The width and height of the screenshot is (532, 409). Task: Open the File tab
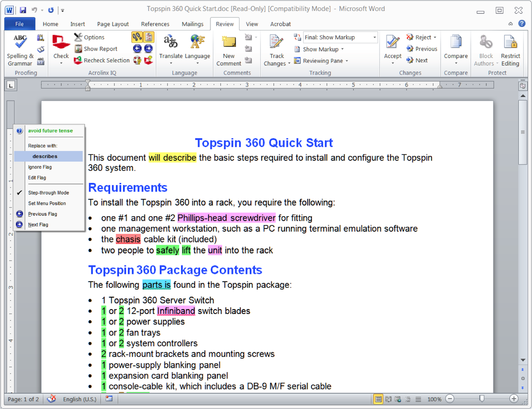click(x=20, y=24)
